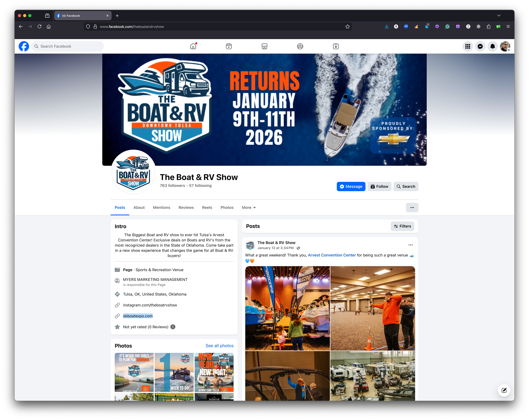This screenshot has height=420, width=529.
Task: Switch to the Reviews tab
Action: (x=186, y=208)
